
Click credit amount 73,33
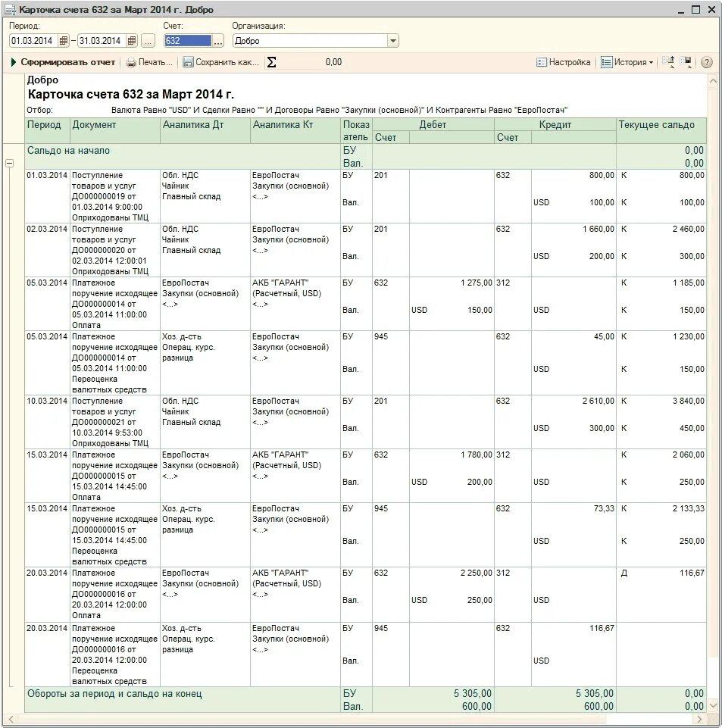(x=604, y=508)
